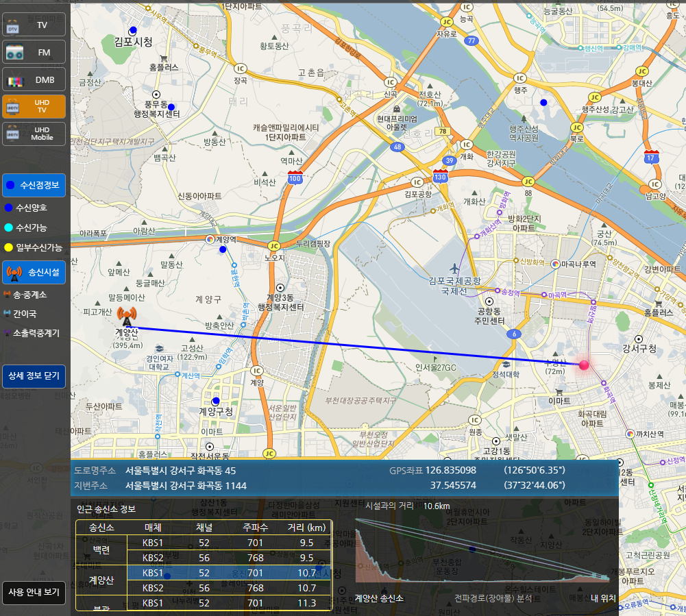Click the 경인여자대학교 school icon
686x616 pixels.
159,349
